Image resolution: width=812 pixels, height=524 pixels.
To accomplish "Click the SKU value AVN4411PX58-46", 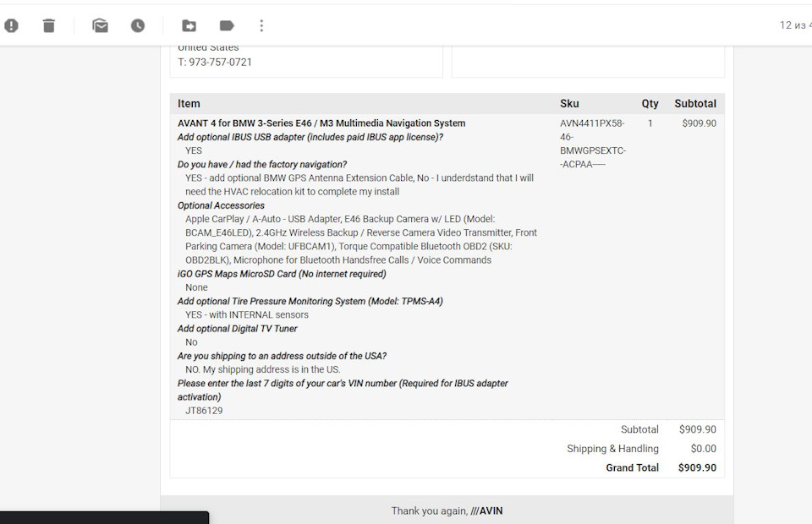I will point(592,130).
